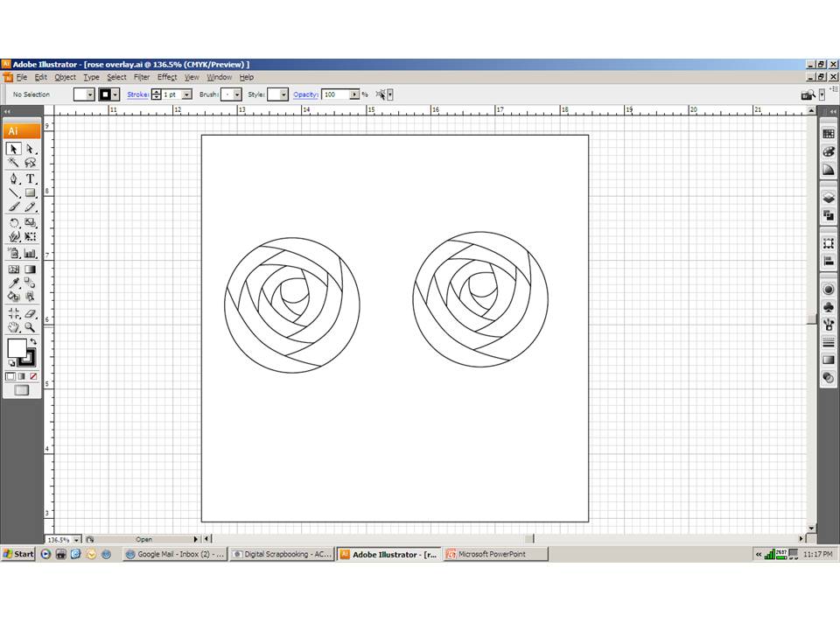
Task: Open the Brush dropdown
Action: [237, 94]
